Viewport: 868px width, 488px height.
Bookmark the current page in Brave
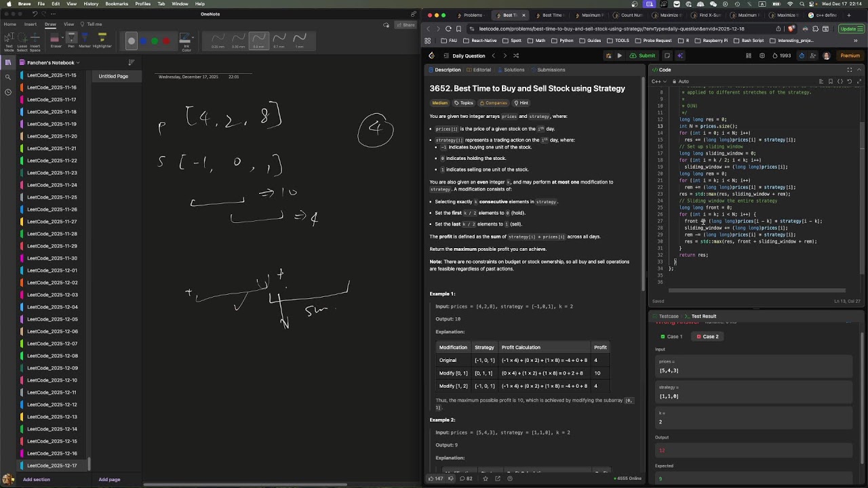[459, 28]
